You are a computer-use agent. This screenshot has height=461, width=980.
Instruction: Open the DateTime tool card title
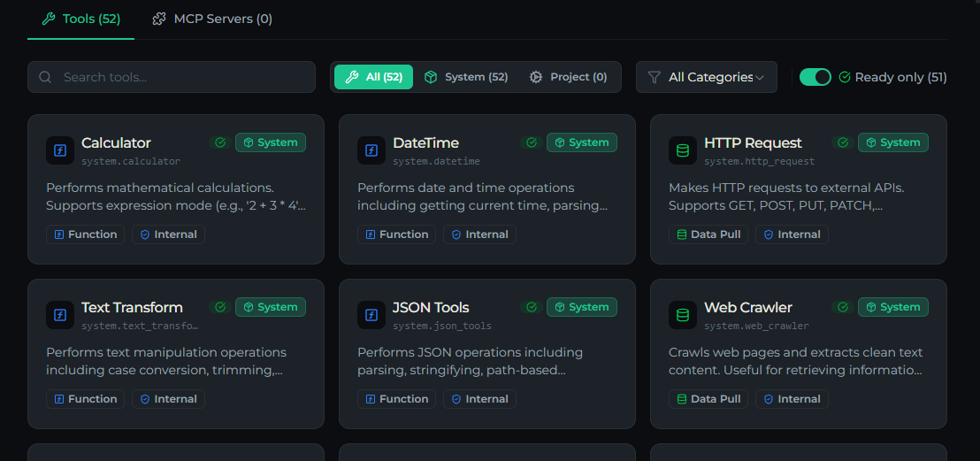click(425, 142)
